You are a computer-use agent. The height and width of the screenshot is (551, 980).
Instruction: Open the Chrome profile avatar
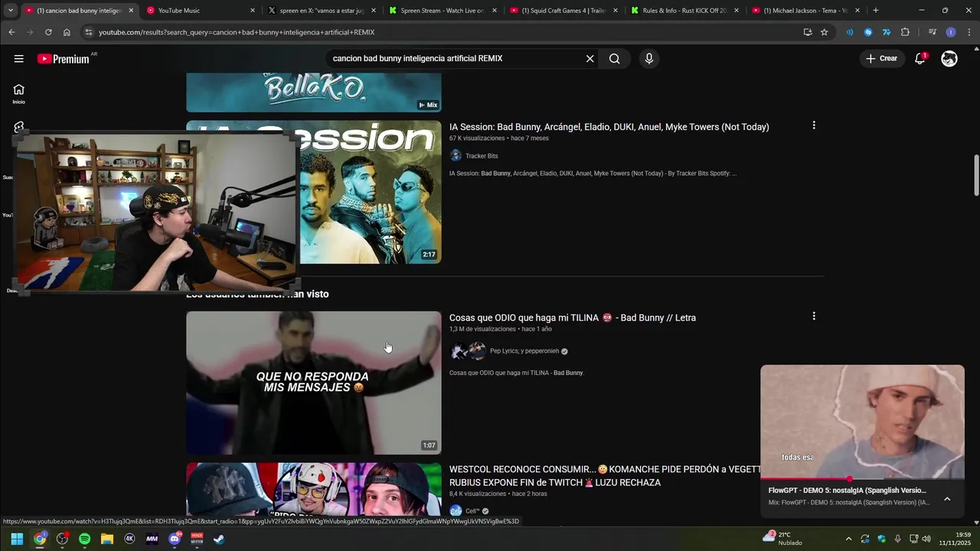[x=951, y=32]
